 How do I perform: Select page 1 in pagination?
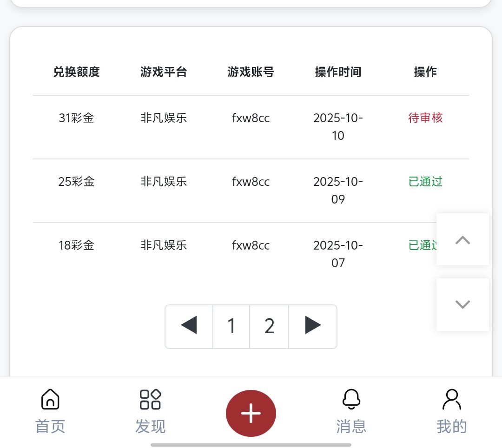(231, 326)
